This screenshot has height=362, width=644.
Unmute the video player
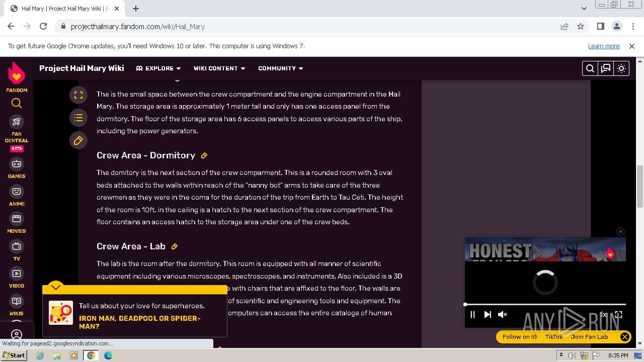point(502,315)
